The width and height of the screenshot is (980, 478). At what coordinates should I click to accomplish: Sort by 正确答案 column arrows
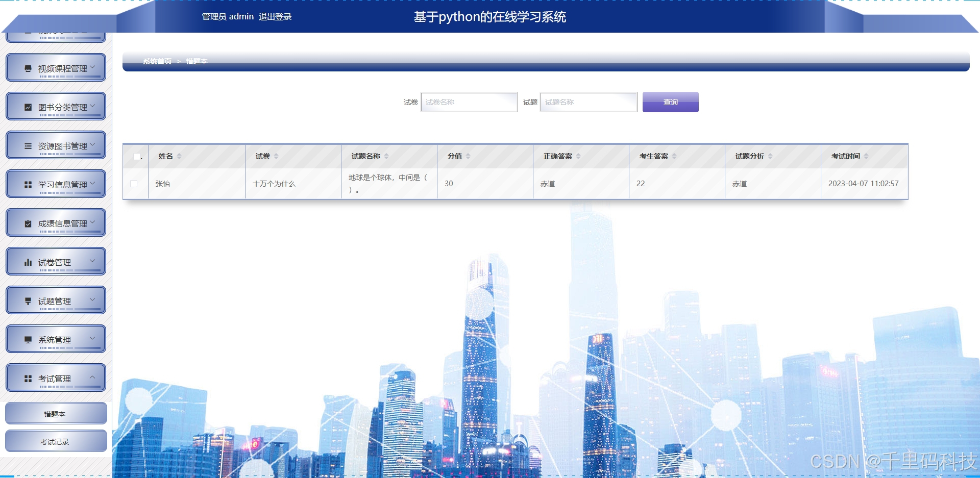click(578, 156)
